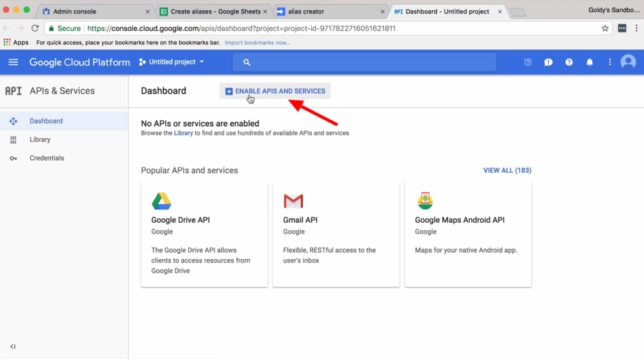Image resolution: width=644 pixels, height=359 pixels.
Task: Click the green Secure lock indicator
Action: (x=65, y=28)
